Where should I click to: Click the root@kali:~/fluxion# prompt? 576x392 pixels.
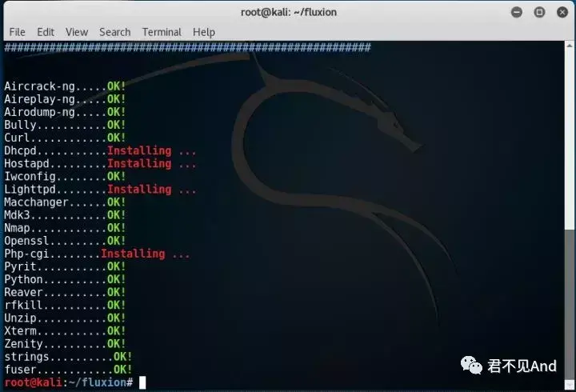click(x=69, y=382)
